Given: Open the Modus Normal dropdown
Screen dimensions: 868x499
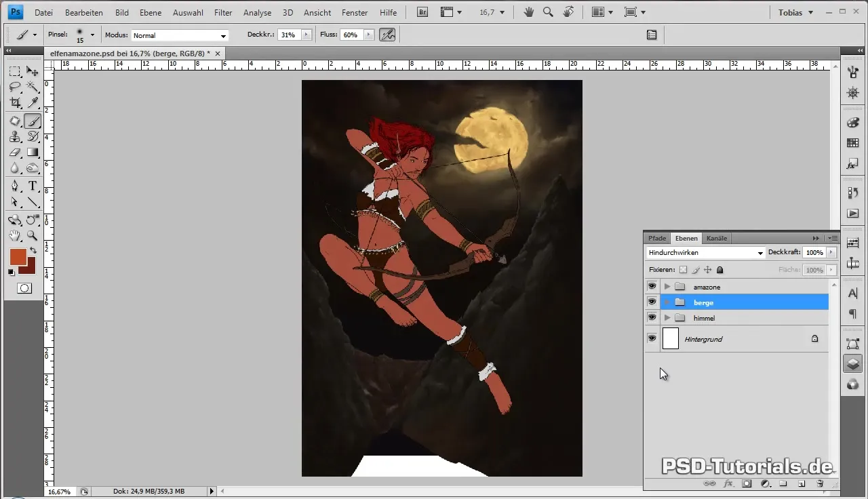Looking at the screenshot, I should pos(180,35).
